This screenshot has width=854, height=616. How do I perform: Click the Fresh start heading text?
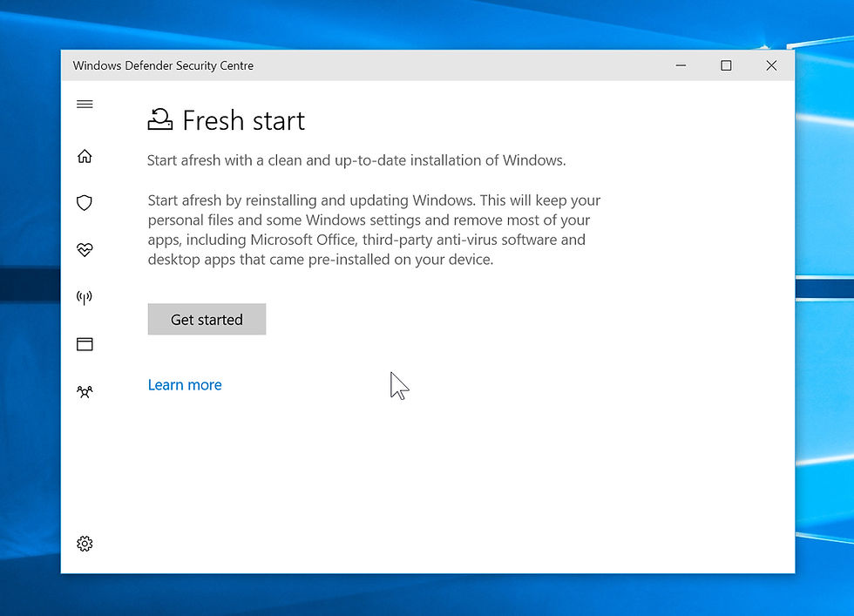click(x=243, y=120)
